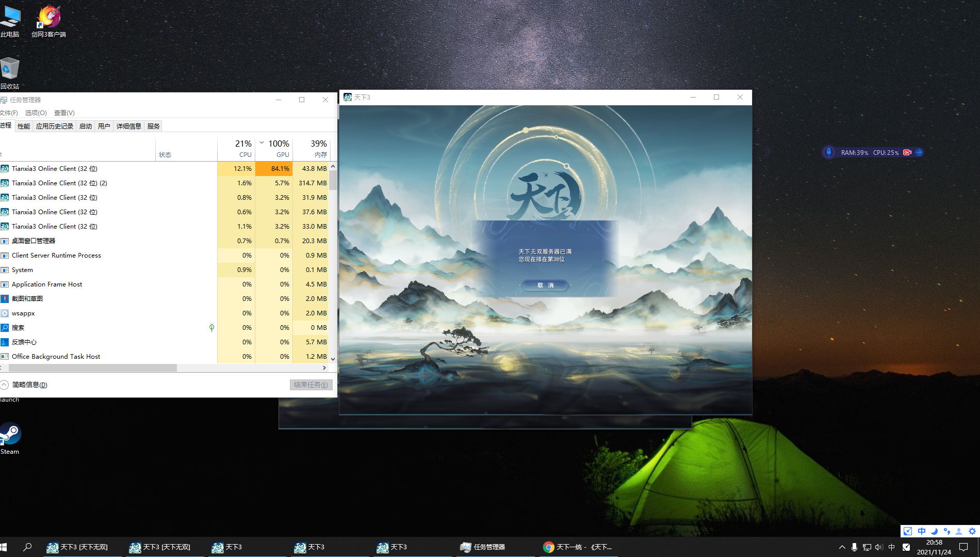Screen dimensions: 980x557
Task: Expand the floating widget with blue arrow
Action: [x=919, y=152]
